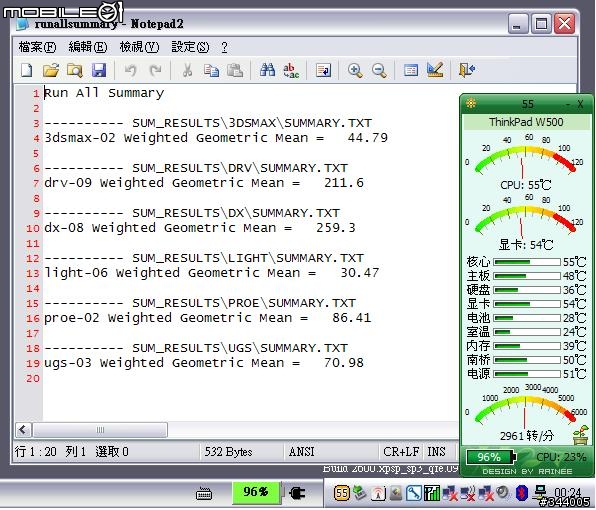Click the 电池 temperature bar
596x510 pixels.
tap(527, 318)
